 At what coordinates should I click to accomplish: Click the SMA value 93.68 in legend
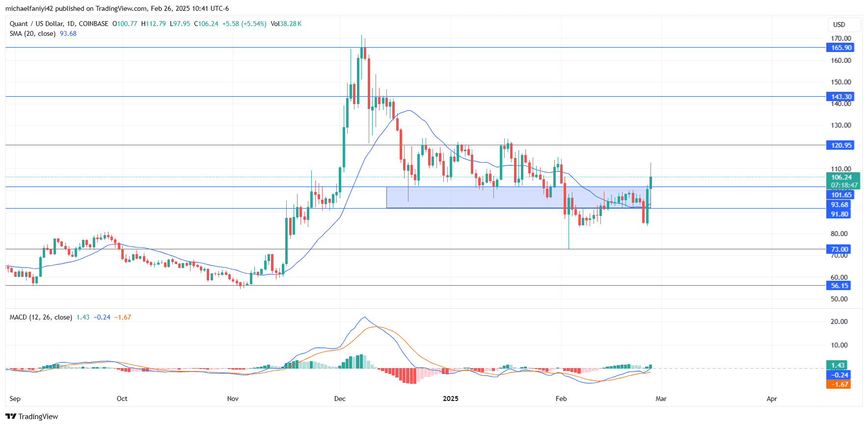tap(68, 33)
